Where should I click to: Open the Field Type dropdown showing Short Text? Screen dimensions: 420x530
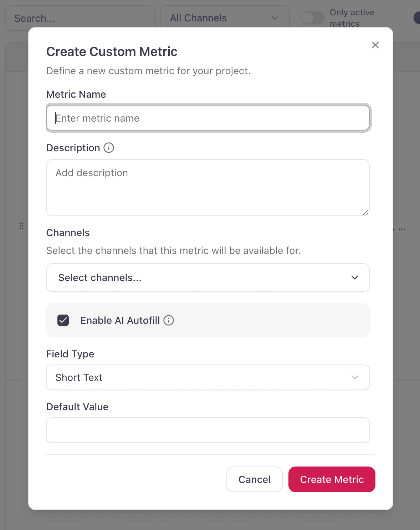(208, 377)
